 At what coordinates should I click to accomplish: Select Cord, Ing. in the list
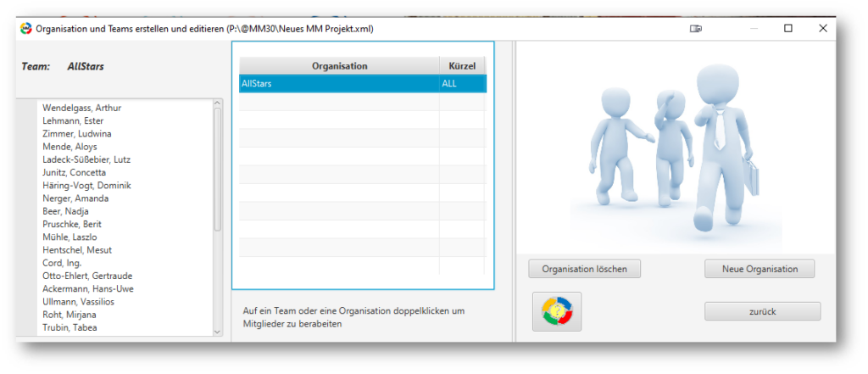click(x=62, y=263)
